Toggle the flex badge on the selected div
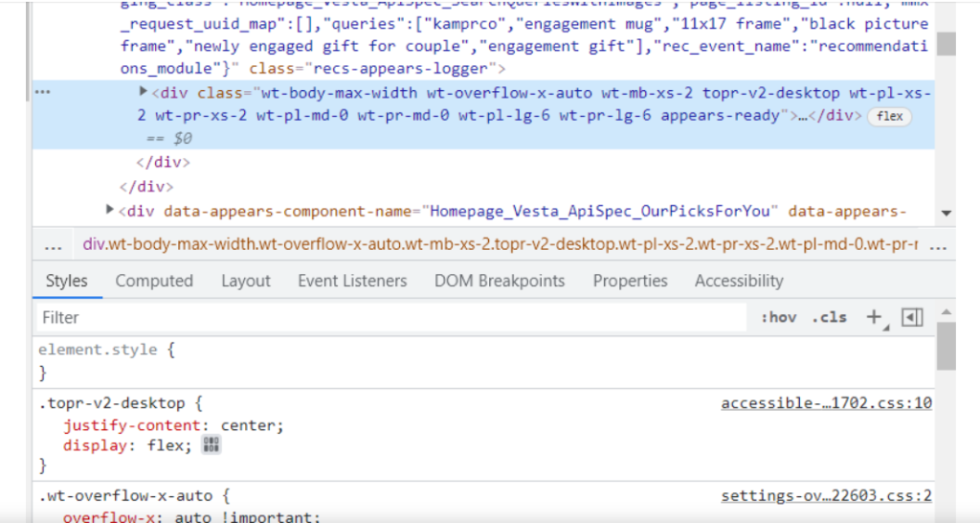 pyautogui.click(x=889, y=116)
